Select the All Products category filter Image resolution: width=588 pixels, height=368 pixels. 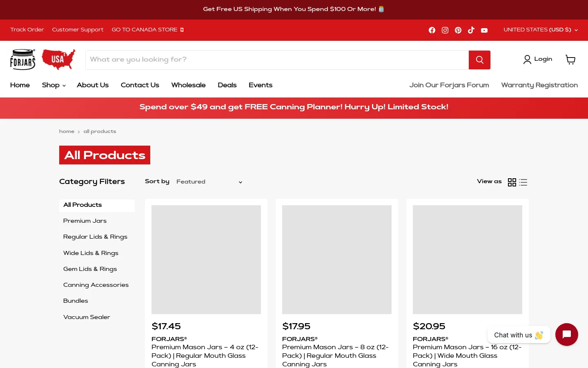click(x=97, y=205)
